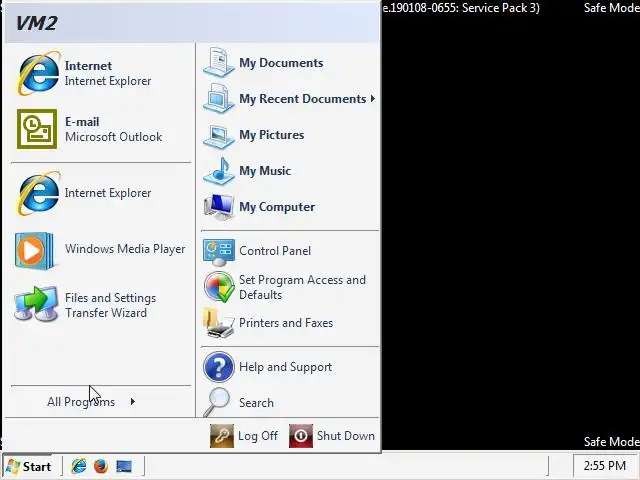Viewport: 640px width, 480px height.
Task: Open the Printers and Faxes icon
Action: [219, 323]
